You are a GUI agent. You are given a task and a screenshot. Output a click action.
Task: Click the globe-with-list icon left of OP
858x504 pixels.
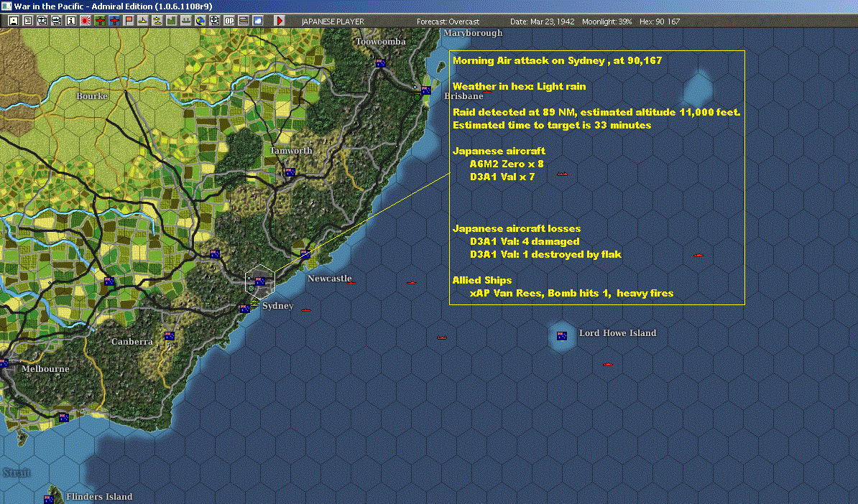214,21
